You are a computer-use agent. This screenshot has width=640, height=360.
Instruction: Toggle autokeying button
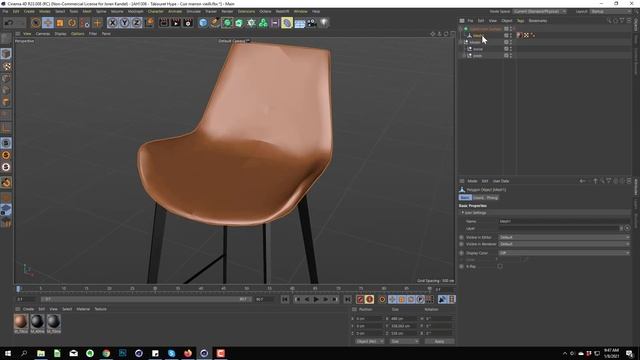369,300
